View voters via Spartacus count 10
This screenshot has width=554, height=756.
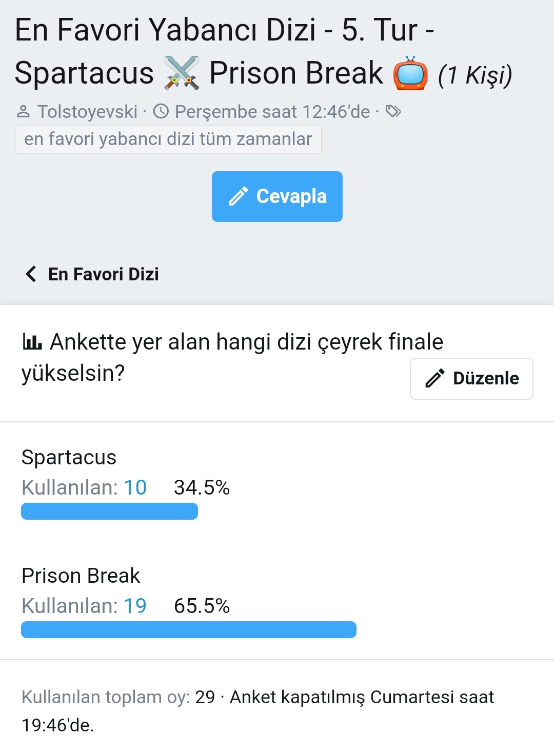tap(135, 487)
